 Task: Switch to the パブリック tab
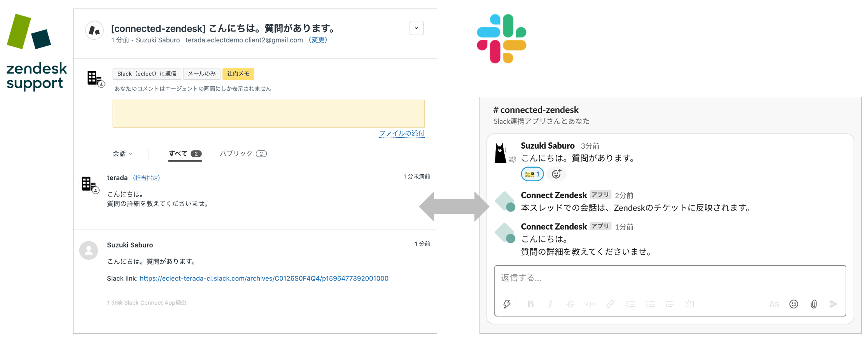(243, 154)
